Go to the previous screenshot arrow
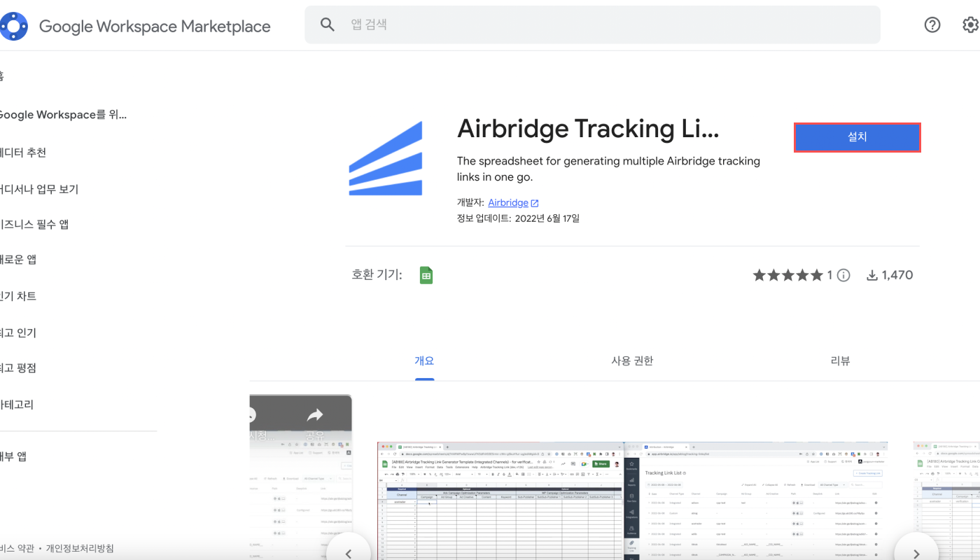This screenshot has height=560, width=980. (349, 553)
